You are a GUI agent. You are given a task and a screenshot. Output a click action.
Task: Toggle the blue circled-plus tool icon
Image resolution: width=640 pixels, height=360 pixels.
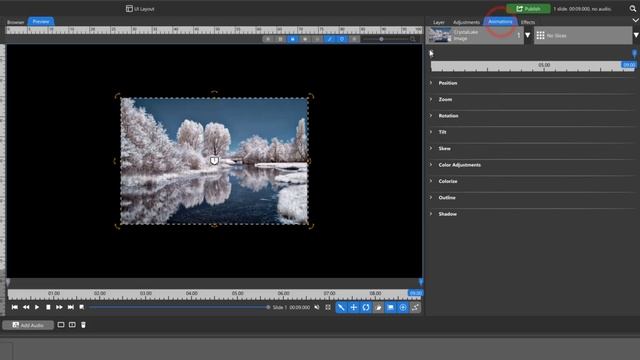(x=403, y=307)
